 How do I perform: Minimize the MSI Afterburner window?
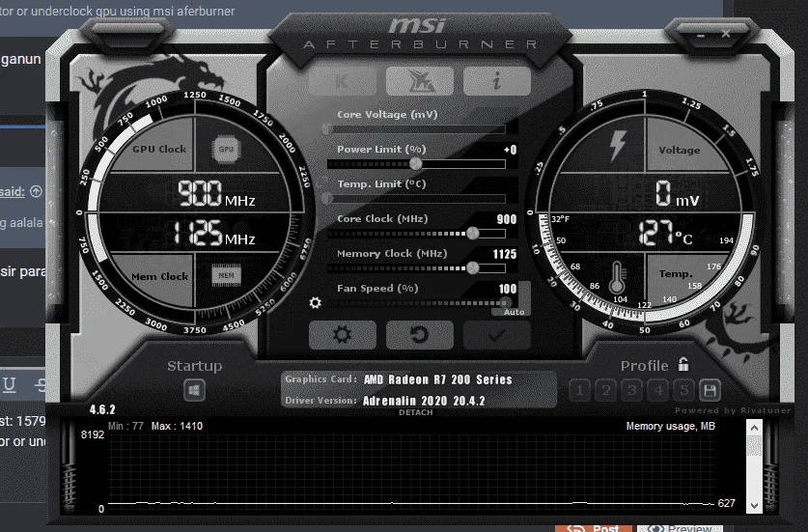(700, 35)
